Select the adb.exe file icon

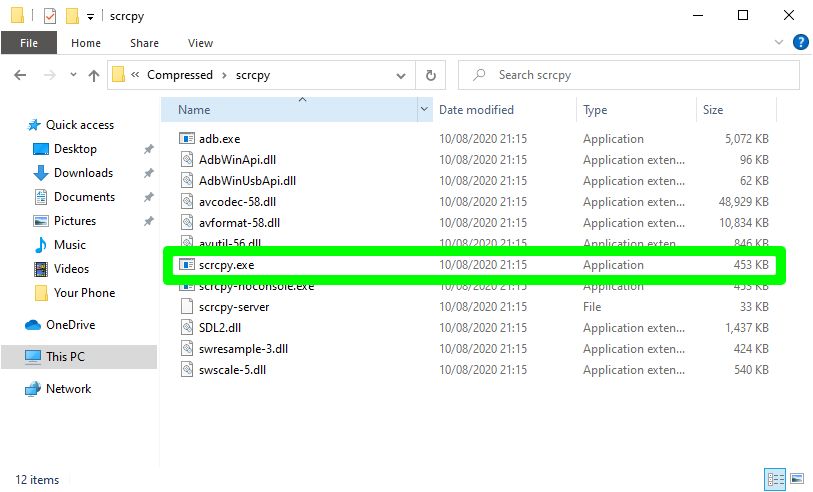(187, 138)
